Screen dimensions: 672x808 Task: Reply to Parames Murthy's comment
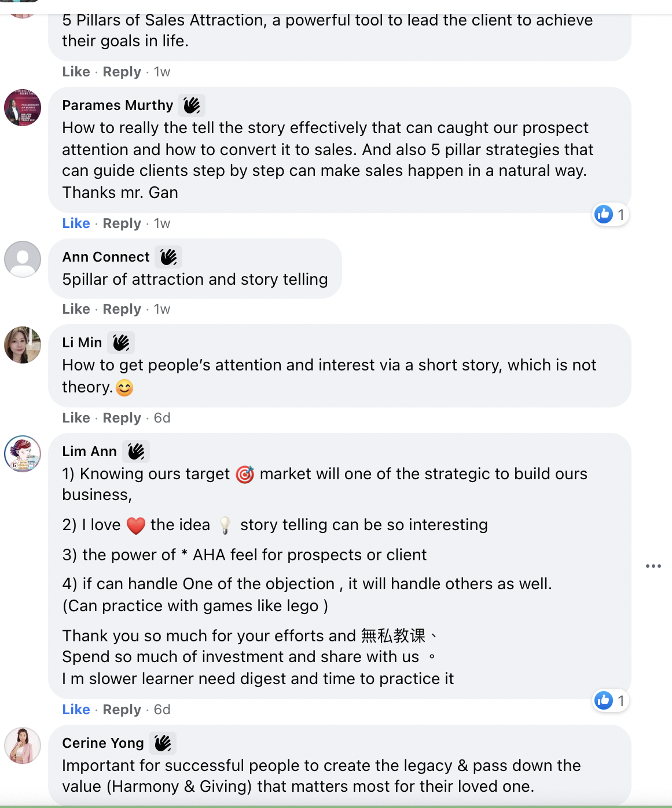[122, 223]
